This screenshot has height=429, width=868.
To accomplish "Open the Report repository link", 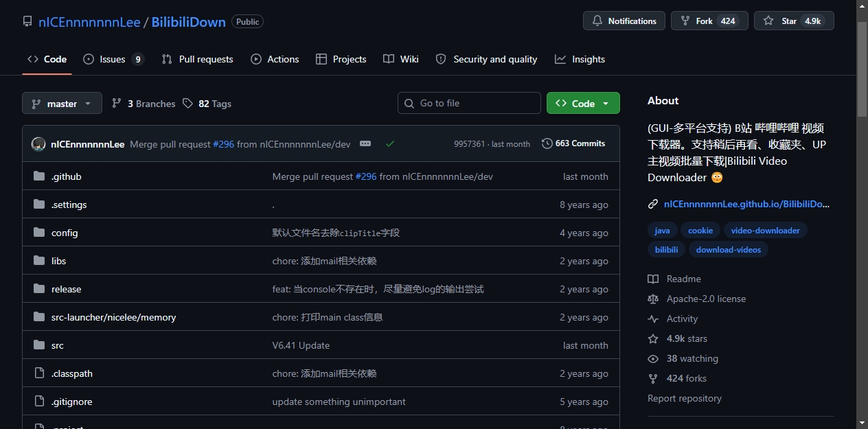I will coord(685,398).
